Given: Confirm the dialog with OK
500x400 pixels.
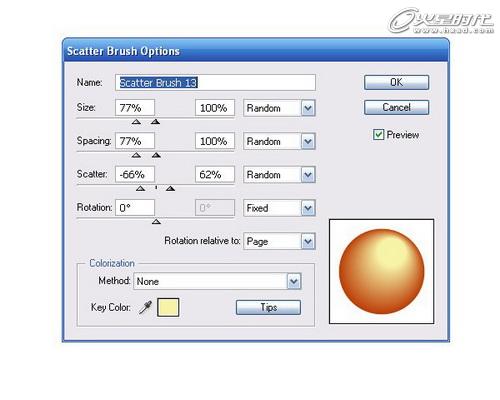Looking at the screenshot, I should pyautogui.click(x=396, y=82).
